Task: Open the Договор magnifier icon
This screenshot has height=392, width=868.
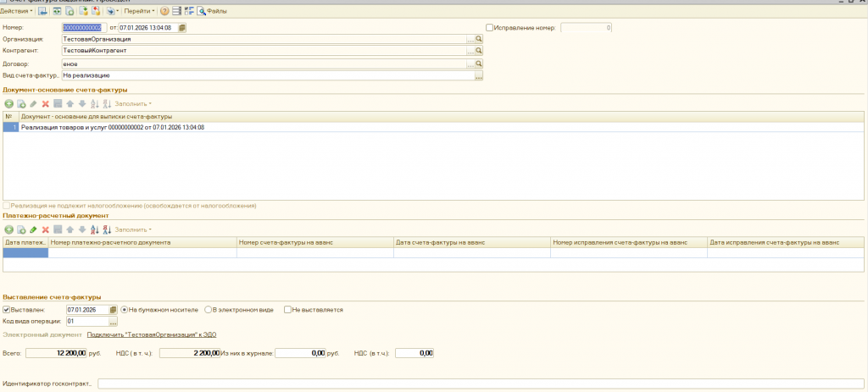Action: tap(480, 63)
